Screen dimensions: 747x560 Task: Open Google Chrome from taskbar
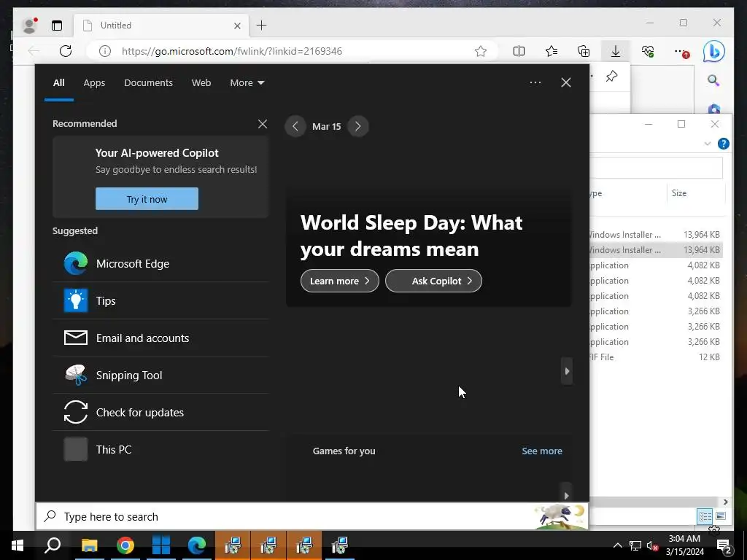[125, 545]
